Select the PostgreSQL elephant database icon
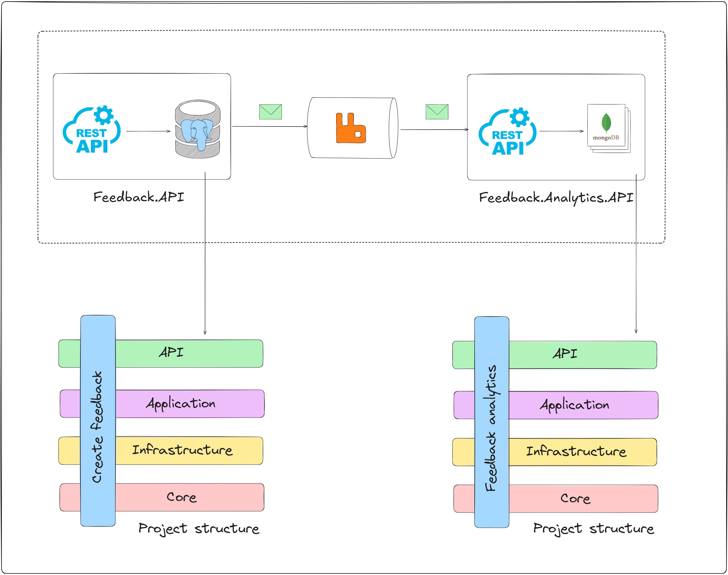 click(x=198, y=129)
